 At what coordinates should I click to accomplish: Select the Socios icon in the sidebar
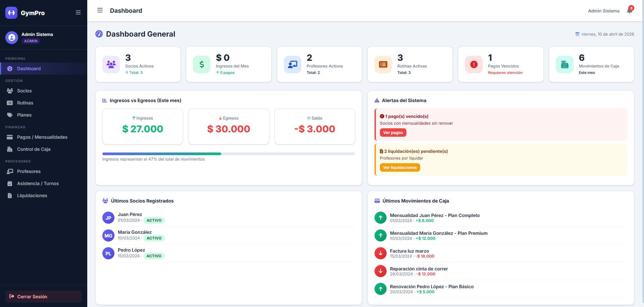9,91
